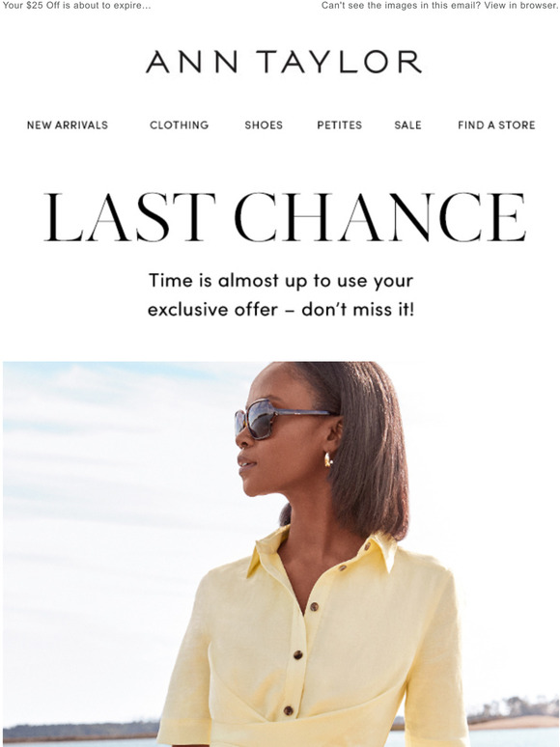Click the cloudy sky area of the hero image
This screenshot has width=560, height=747.
pyautogui.click(x=119, y=477)
